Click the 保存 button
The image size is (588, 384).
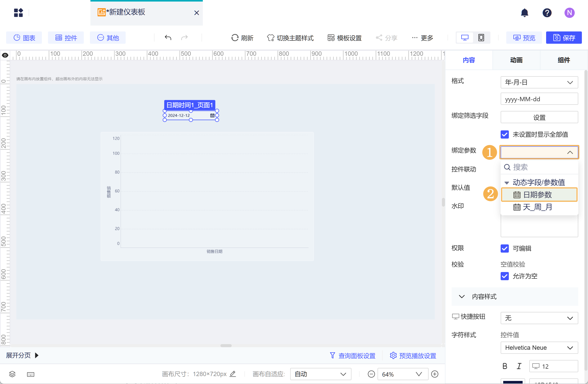tap(564, 38)
